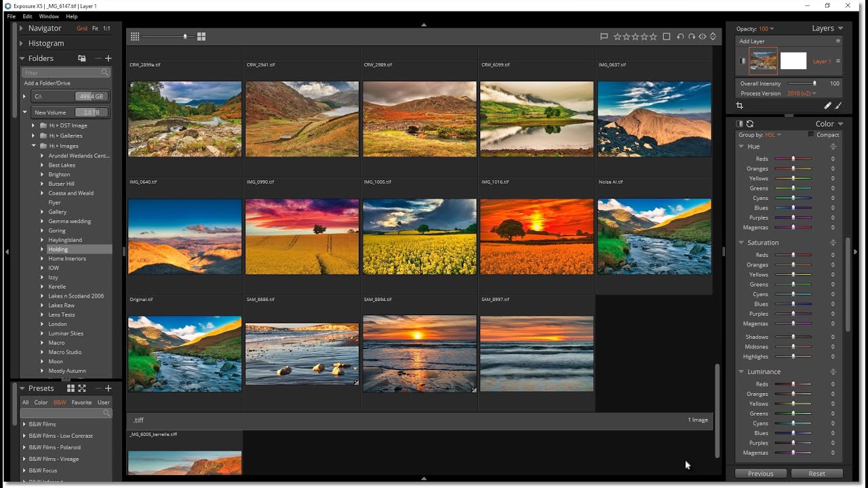Select the Holding folder in tree
Screen dimensions: 868x488
coord(58,249)
